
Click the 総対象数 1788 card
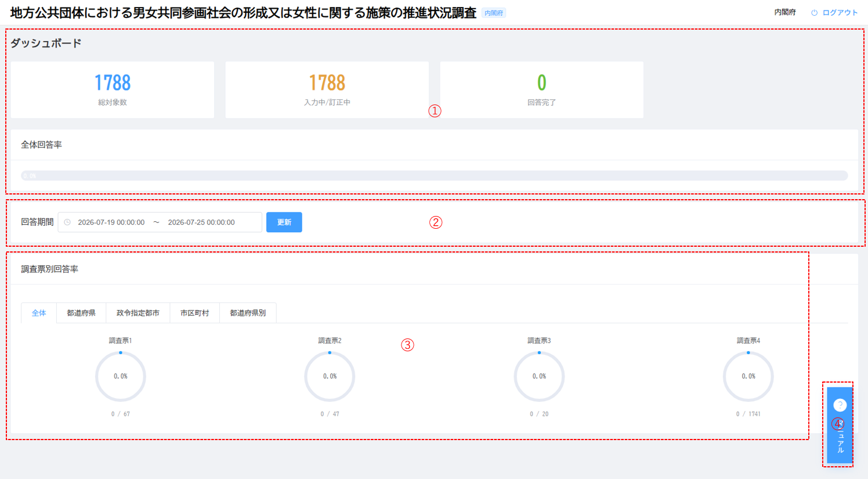[113, 90]
